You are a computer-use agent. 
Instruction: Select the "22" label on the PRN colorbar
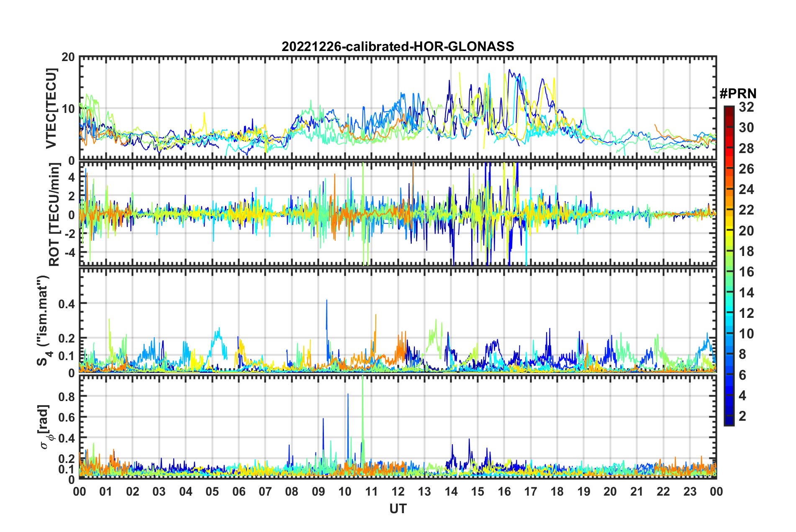click(747, 210)
